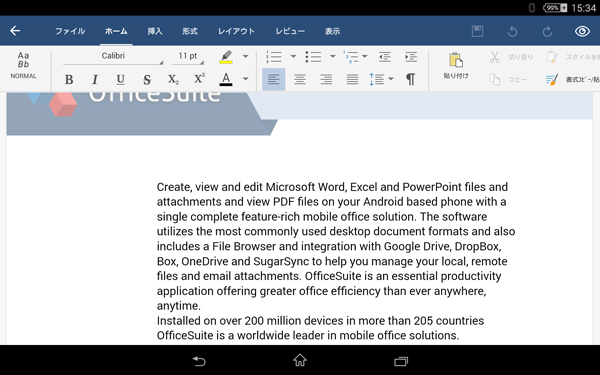
Task: Expand the highlight color arrow
Action: tap(246, 57)
